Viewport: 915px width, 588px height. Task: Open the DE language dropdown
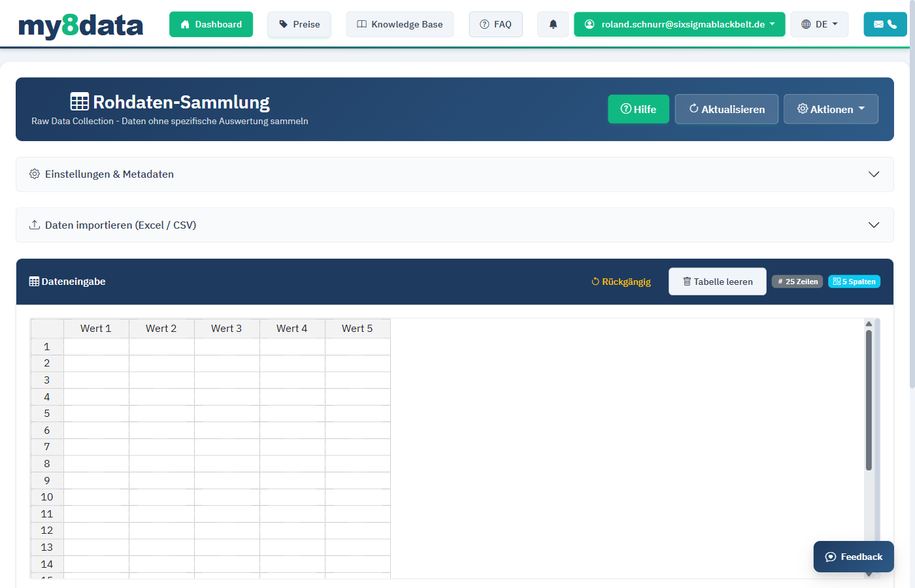tap(820, 24)
